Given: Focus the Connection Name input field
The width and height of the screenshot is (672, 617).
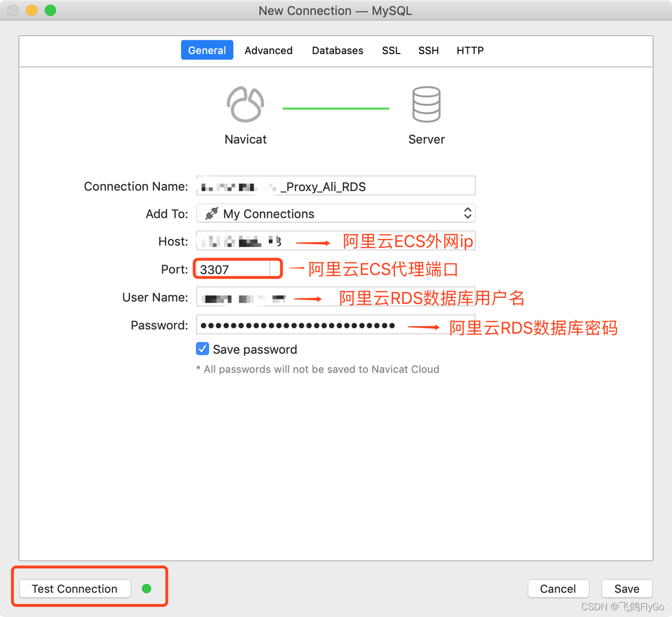Looking at the screenshot, I should [336, 186].
